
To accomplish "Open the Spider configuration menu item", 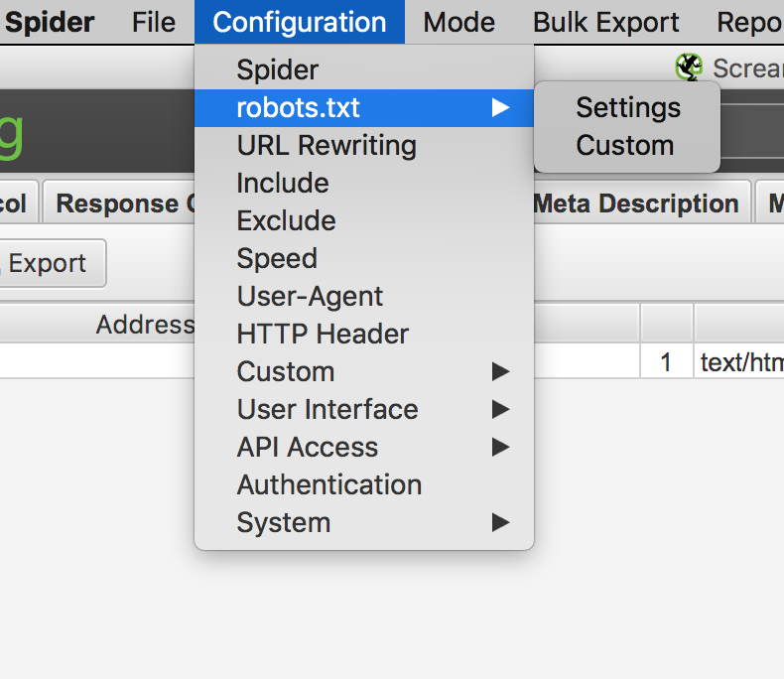I will pyautogui.click(x=278, y=69).
